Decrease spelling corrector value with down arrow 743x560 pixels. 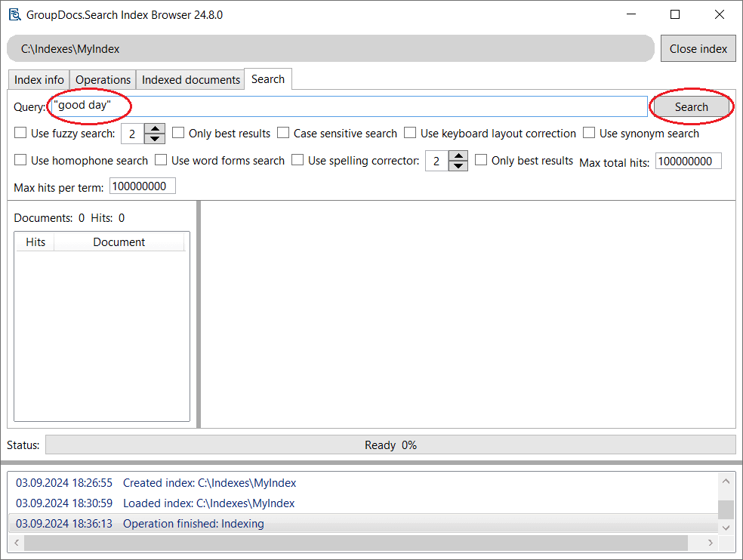458,166
